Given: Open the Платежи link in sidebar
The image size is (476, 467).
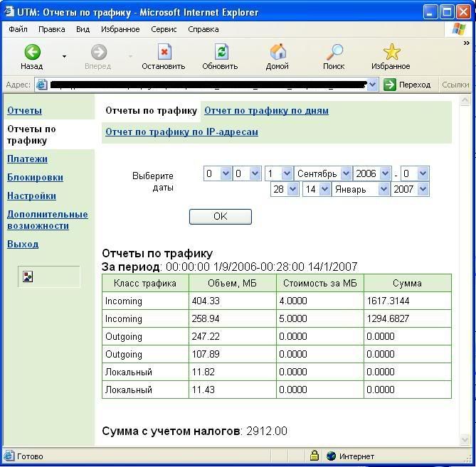Looking at the screenshot, I should (x=27, y=159).
